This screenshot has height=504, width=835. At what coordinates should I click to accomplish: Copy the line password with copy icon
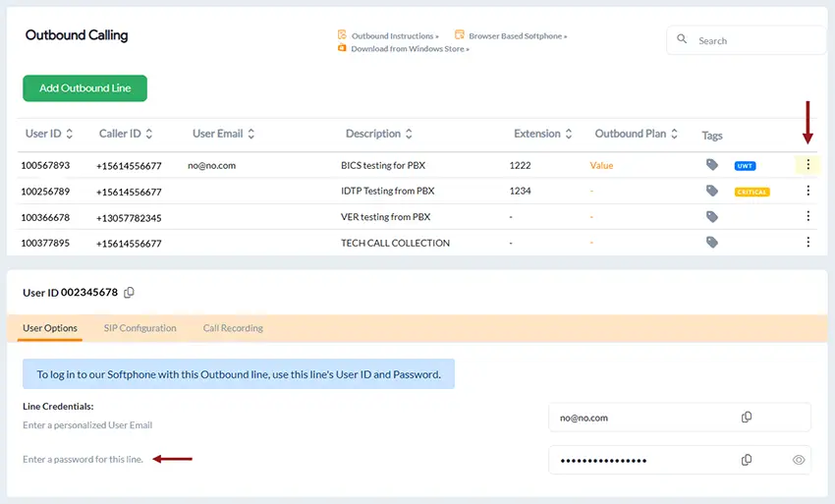click(x=747, y=460)
